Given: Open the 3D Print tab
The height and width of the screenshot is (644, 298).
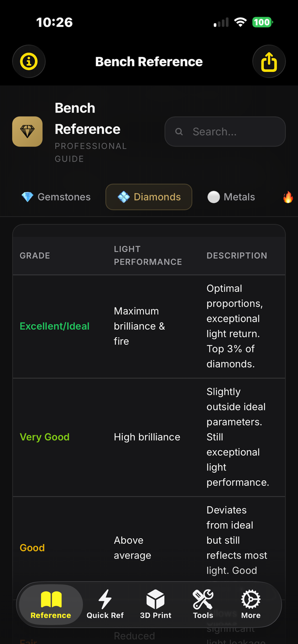Looking at the screenshot, I should [155, 604].
